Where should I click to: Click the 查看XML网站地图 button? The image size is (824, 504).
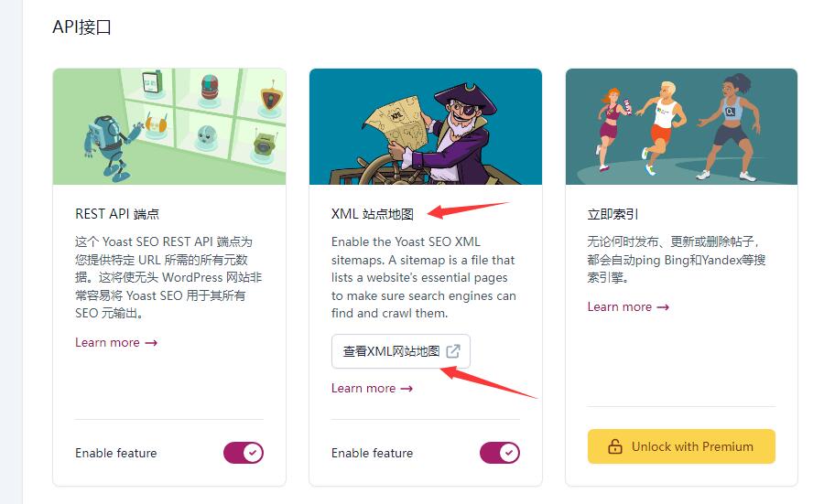click(401, 351)
